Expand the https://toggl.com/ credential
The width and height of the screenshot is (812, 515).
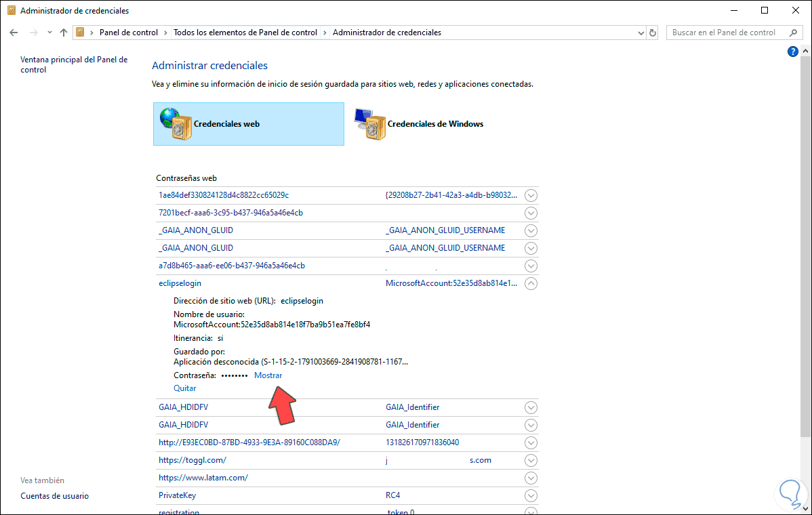point(531,461)
